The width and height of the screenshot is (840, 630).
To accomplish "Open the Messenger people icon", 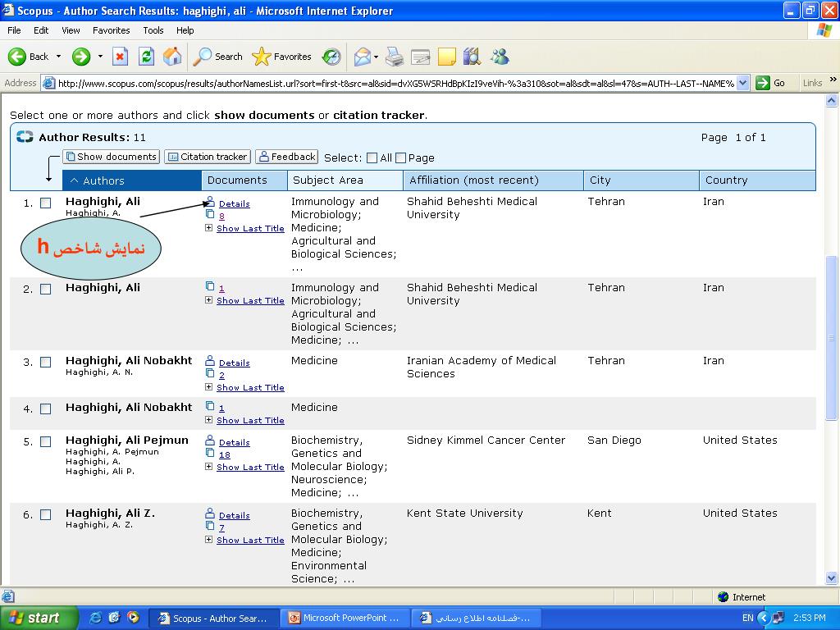I will click(500, 57).
